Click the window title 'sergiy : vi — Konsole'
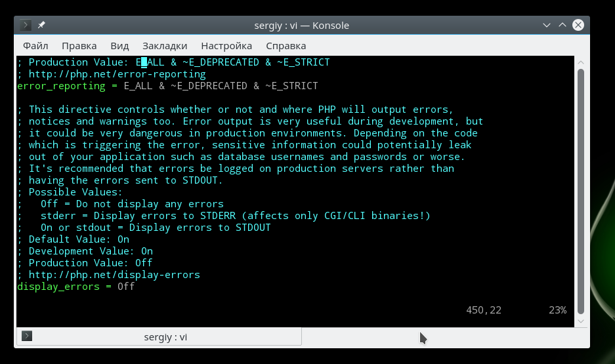Screen dimensions: 615x364 [302, 26]
